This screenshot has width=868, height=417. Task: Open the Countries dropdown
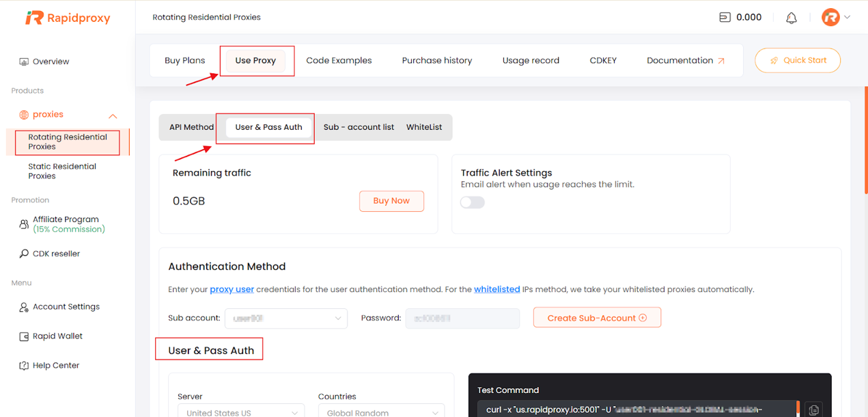(x=381, y=412)
